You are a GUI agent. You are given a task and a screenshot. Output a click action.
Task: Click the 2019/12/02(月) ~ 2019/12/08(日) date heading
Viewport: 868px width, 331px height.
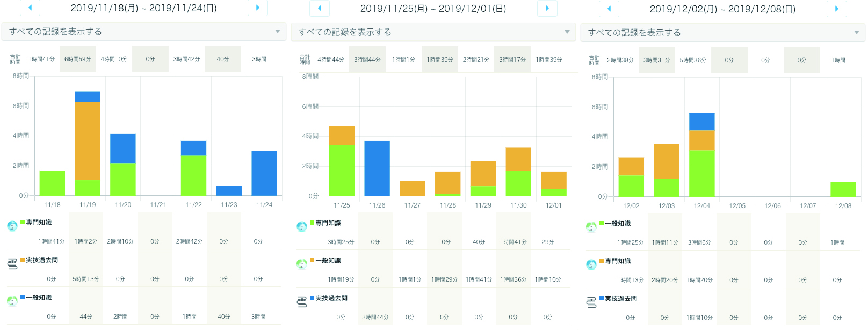(x=723, y=9)
